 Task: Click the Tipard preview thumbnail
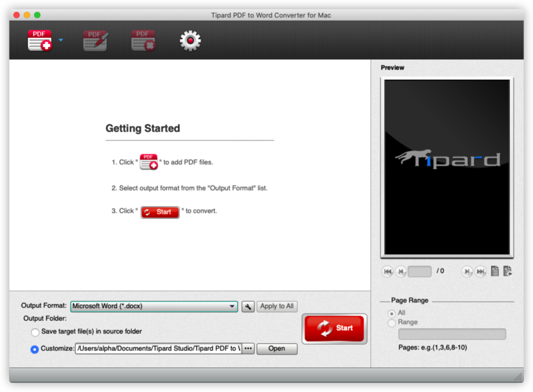(x=447, y=167)
